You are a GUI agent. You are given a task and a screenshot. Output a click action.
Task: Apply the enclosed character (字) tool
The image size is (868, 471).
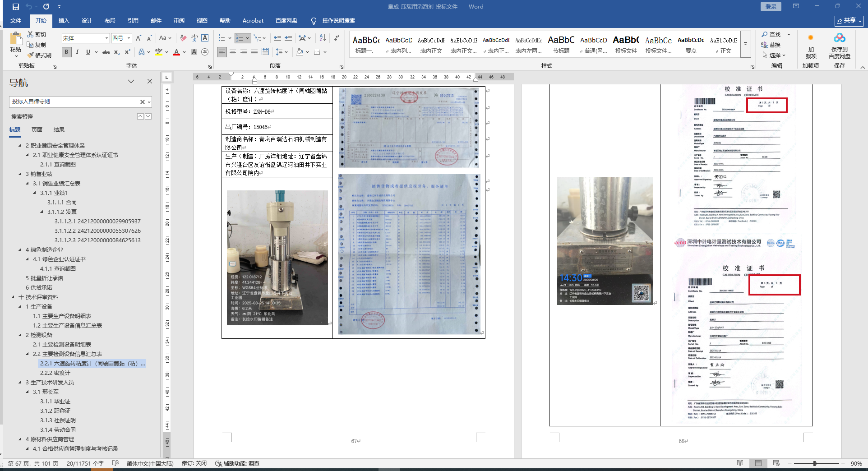(x=205, y=52)
